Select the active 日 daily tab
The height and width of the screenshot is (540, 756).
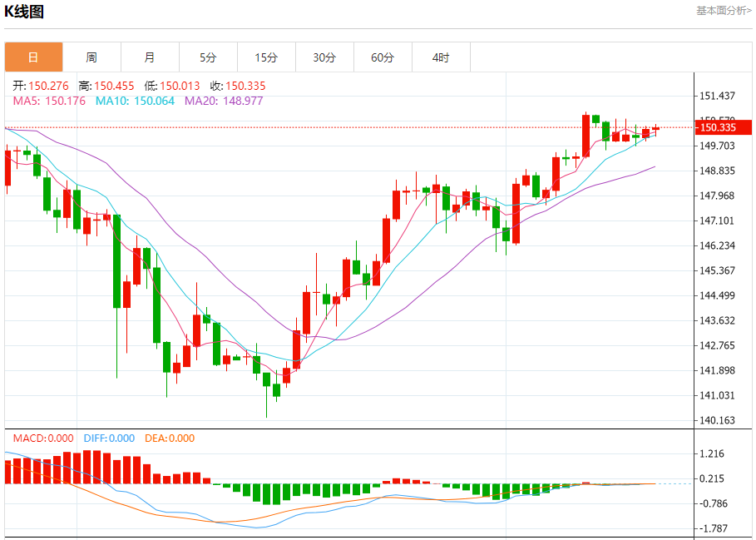point(34,57)
